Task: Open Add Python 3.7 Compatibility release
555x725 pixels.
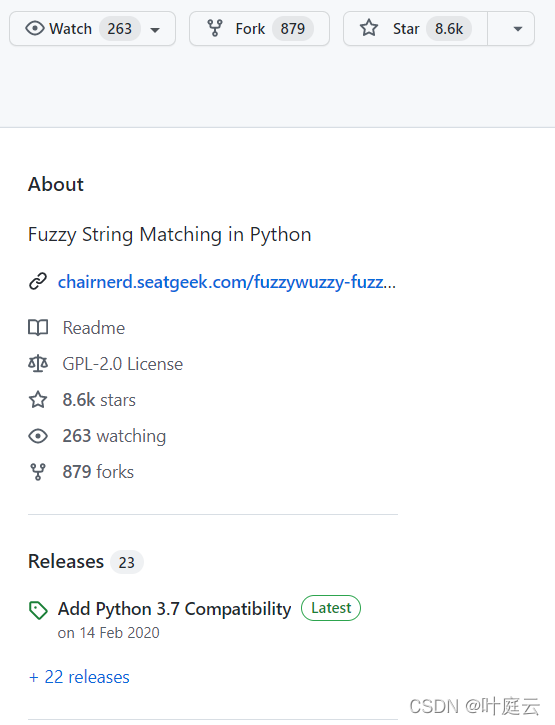Action: pyautogui.click(x=174, y=609)
